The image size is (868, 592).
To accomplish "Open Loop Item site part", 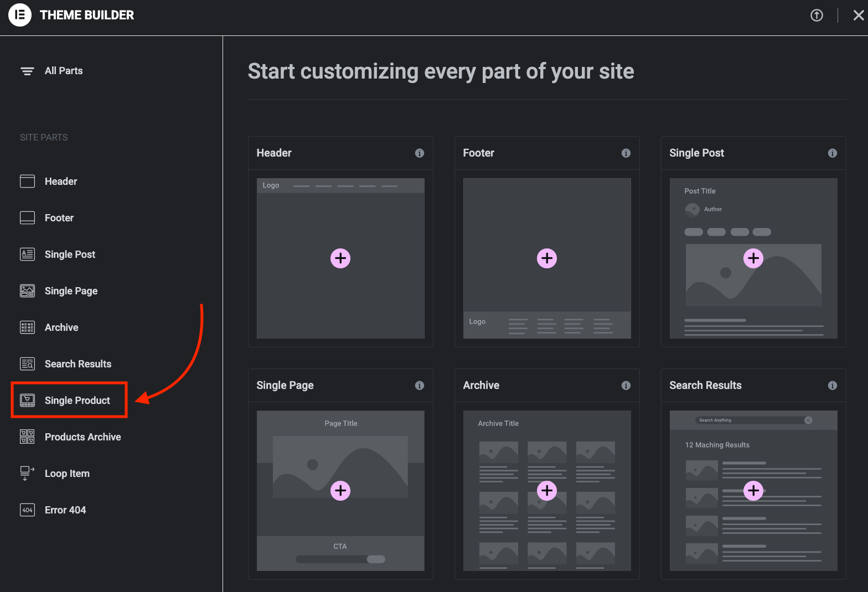I will click(67, 474).
